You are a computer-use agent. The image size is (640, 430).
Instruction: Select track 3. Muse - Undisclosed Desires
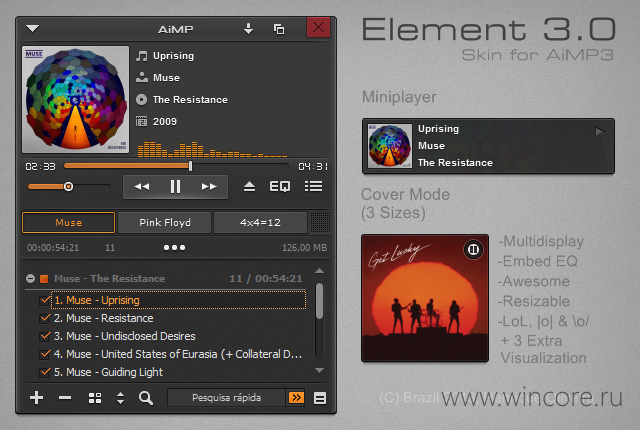[x=178, y=336]
